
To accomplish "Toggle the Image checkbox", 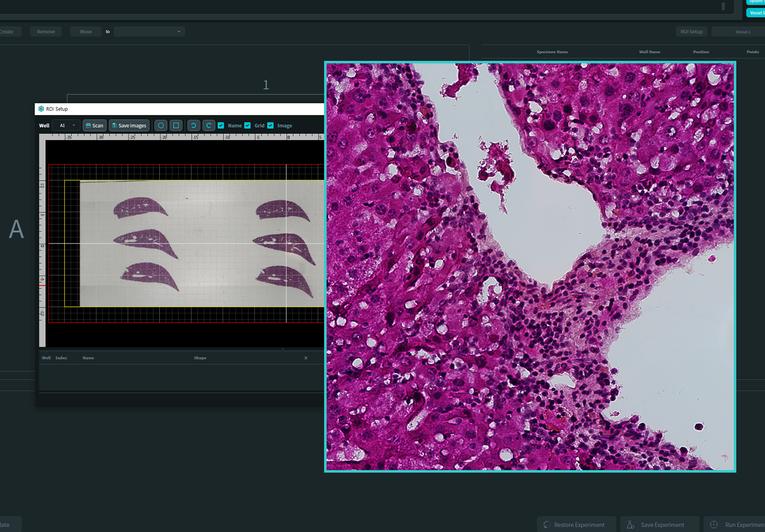I will coord(271,126).
